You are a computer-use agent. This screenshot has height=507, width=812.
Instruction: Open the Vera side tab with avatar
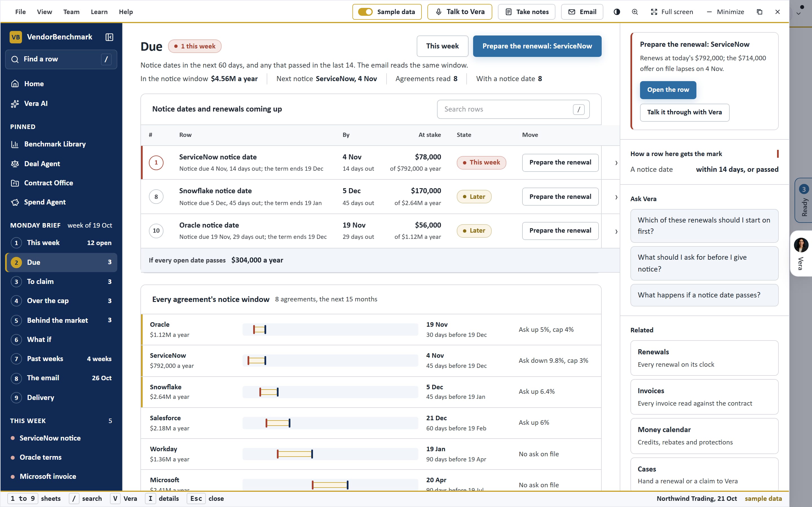pyautogui.click(x=801, y=253)
